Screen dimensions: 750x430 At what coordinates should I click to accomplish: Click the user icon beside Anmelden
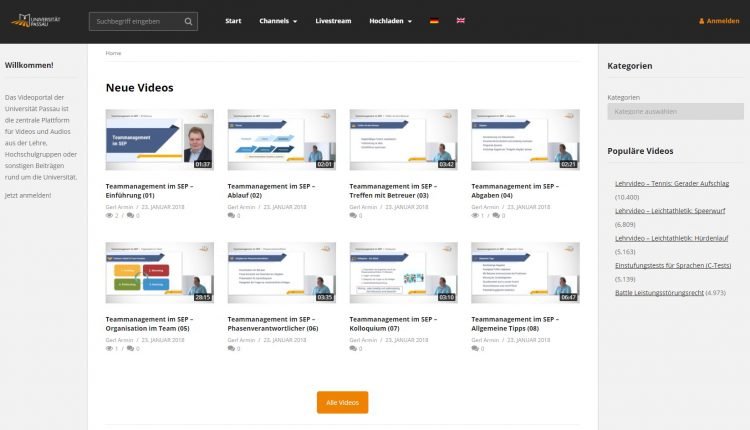pos(701,21)
